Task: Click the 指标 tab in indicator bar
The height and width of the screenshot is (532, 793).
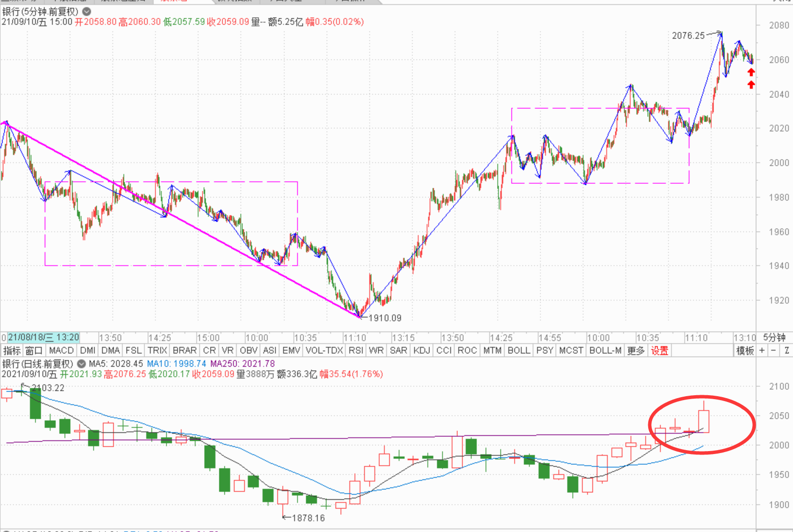Action: tap(12, 351)
